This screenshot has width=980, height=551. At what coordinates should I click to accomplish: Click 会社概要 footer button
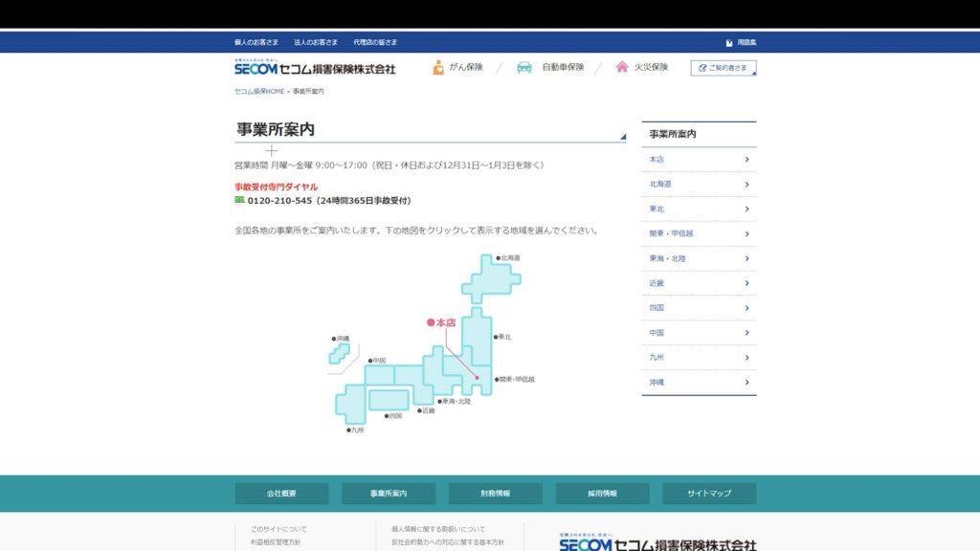(281, 494)
